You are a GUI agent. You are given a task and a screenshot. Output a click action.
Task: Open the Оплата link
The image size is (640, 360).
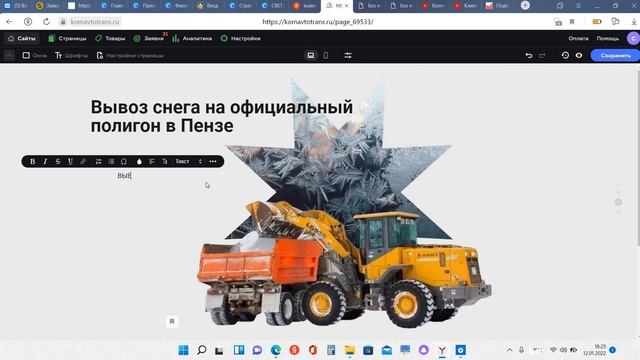tap(578, 38)
